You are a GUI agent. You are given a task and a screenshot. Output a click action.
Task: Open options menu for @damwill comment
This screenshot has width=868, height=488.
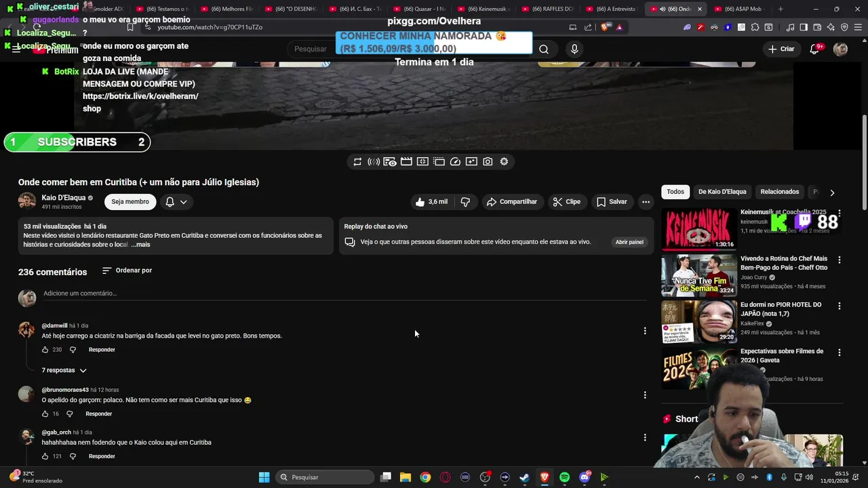coord(645,331)
